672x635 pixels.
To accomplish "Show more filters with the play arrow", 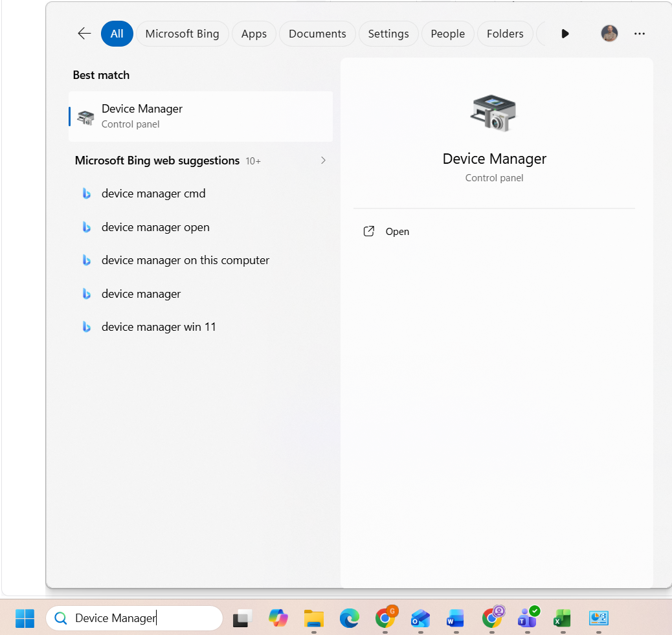I will (x=565, y=34).
